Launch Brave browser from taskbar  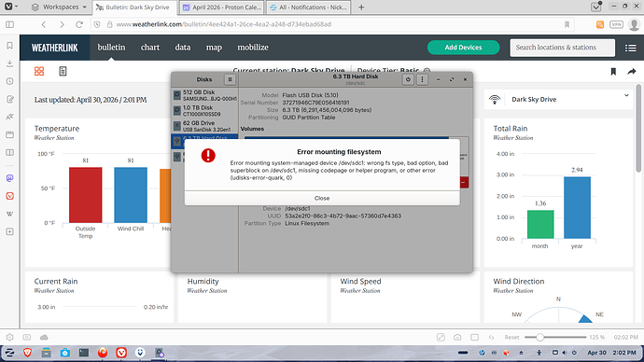pyautogui.click(x=27, y=353)
